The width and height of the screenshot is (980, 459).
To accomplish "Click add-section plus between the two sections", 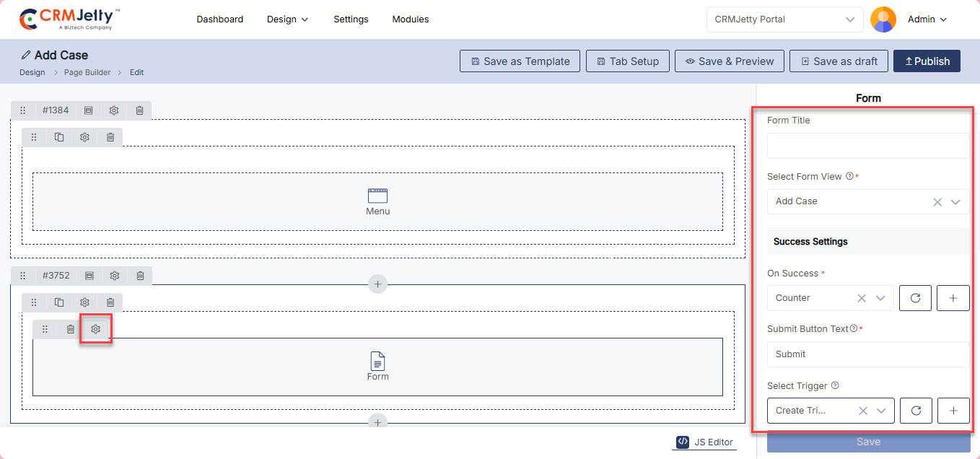I will (377, 284).
